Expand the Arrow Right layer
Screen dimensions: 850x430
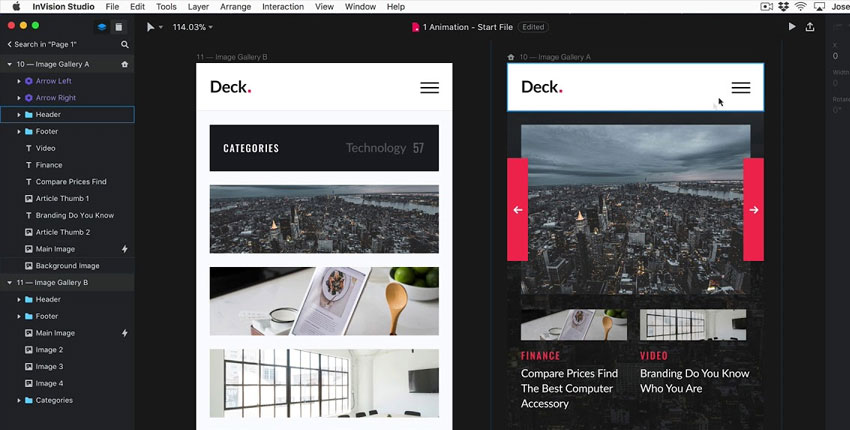click(19, 98)
